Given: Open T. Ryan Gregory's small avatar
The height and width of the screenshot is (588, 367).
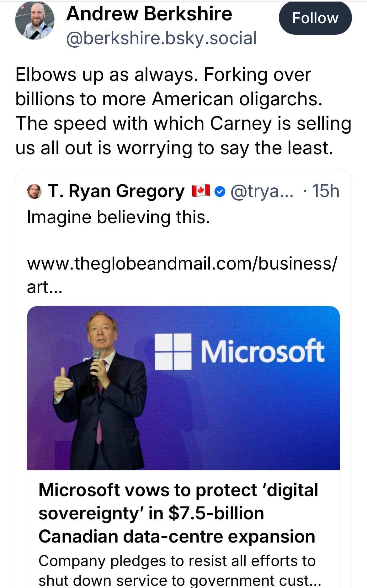Looking at the screenshot, I should click(x=34, y=191).
